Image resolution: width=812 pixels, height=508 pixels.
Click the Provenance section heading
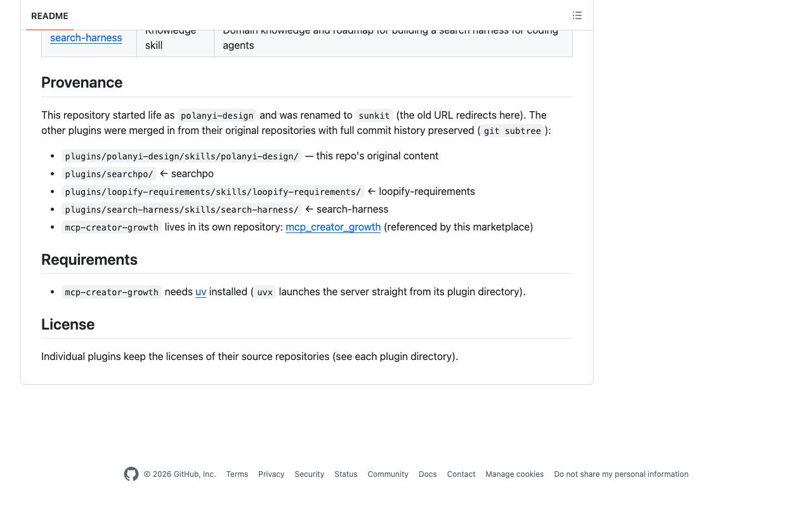[82, 83]
